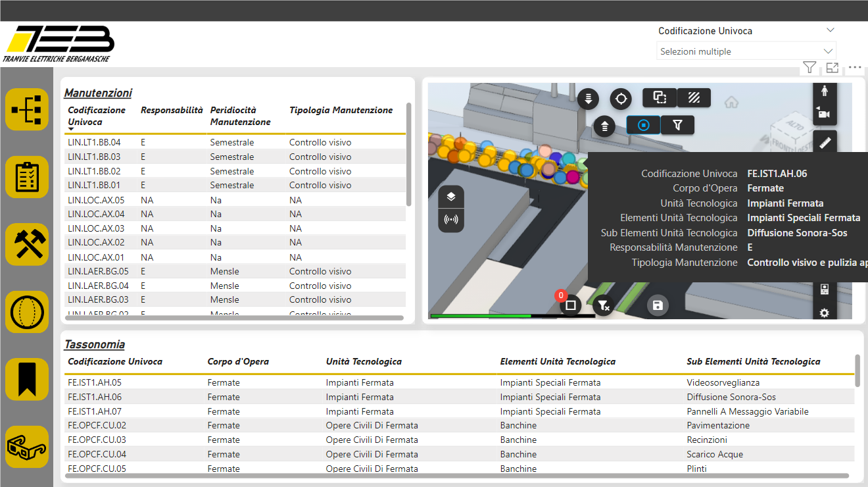The image size is (868, 487).
Task: Click the crosshair focus icon in viewer
Action: [x=620, y=99]
